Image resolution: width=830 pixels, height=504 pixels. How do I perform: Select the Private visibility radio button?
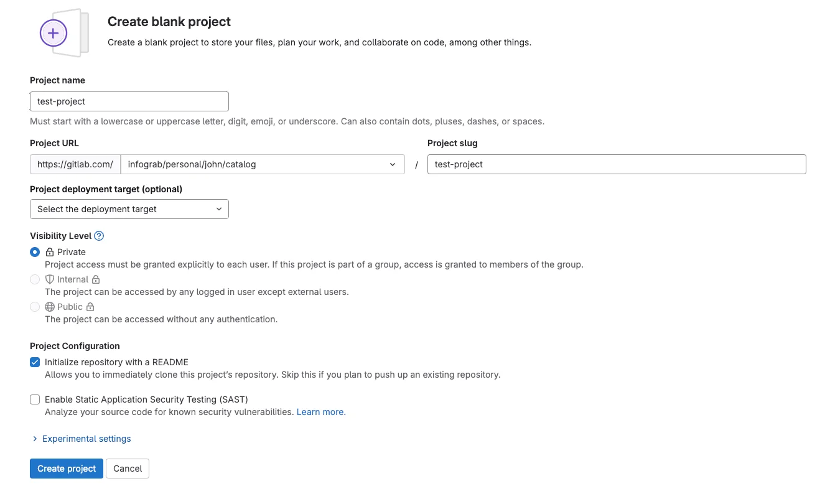[35, 252]
